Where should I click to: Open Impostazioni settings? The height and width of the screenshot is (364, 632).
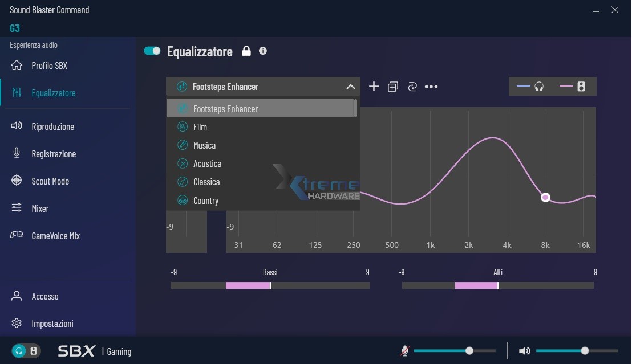52,324
